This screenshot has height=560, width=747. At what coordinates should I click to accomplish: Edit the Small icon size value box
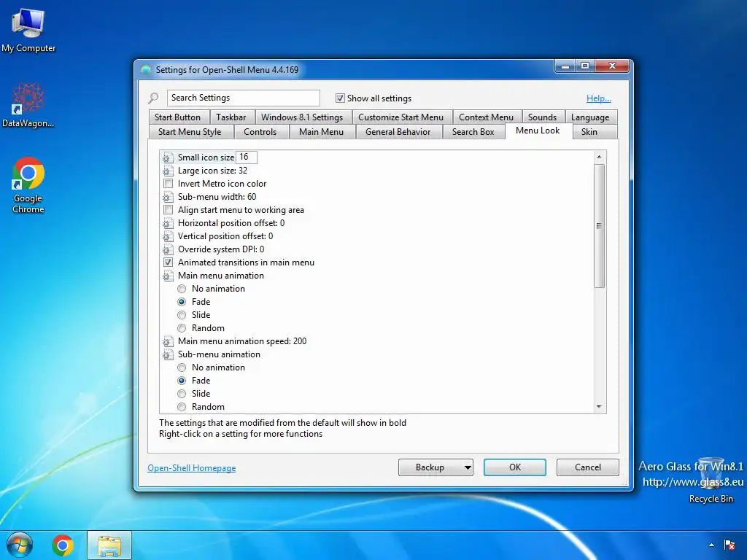coord(247,157)
